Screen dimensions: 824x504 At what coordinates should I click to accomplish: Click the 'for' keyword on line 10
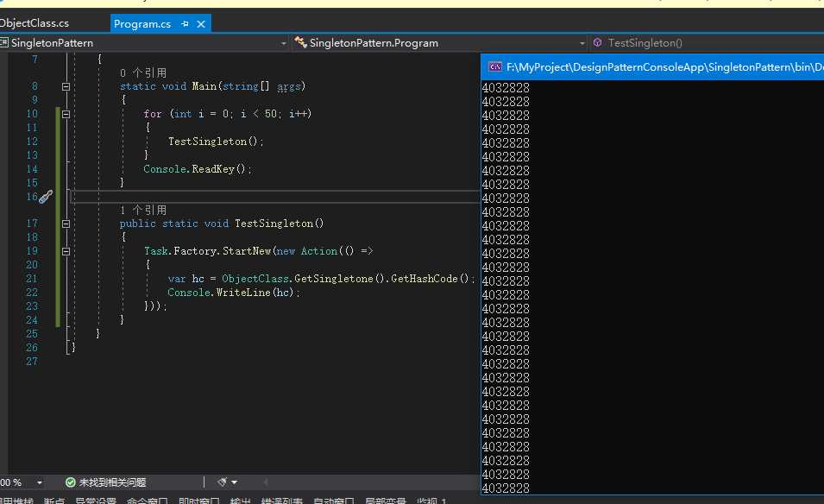coord(153,114)
